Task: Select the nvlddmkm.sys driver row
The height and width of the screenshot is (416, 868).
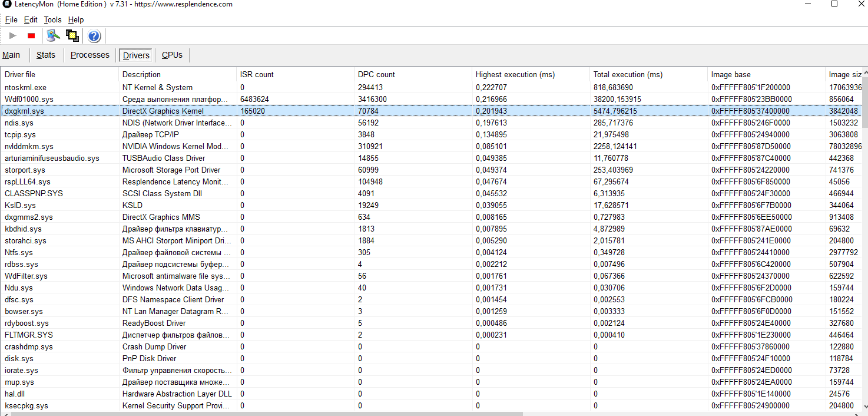Action: pyautogui.click(x=431, y=146)
